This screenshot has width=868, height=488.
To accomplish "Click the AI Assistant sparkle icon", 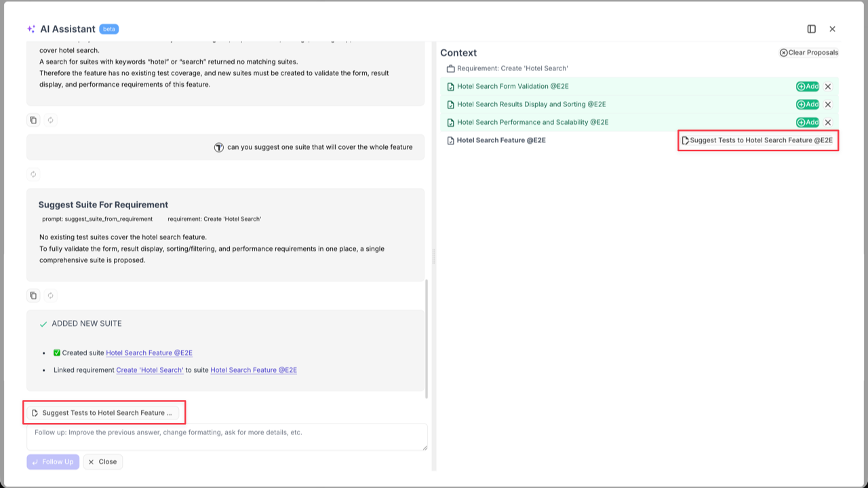I will (30, 28).
